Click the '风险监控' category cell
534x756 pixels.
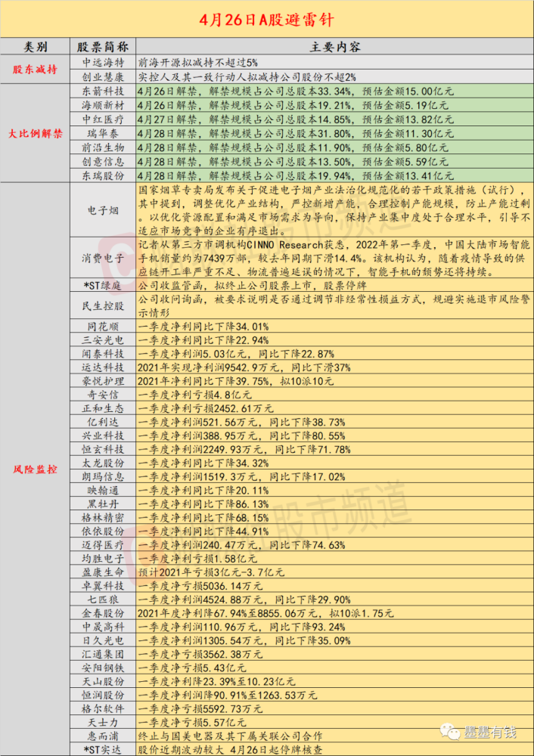tap(36, 469)
